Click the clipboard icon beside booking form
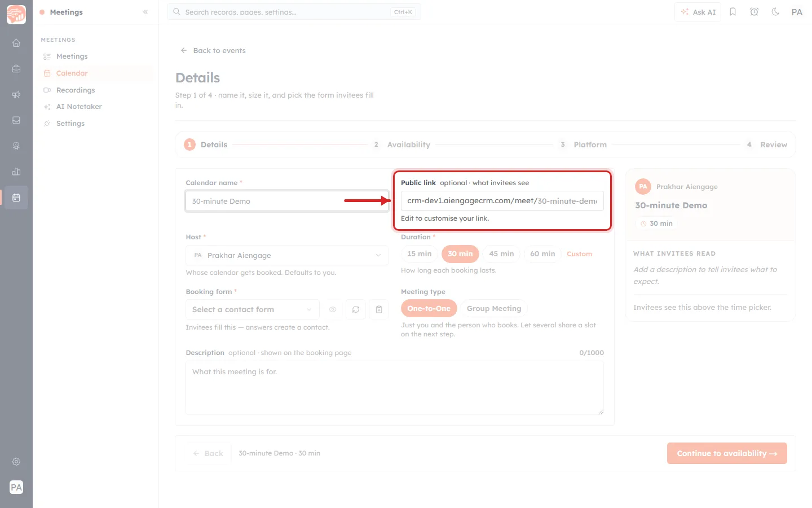The image size is (812, 508). (379, 309)
